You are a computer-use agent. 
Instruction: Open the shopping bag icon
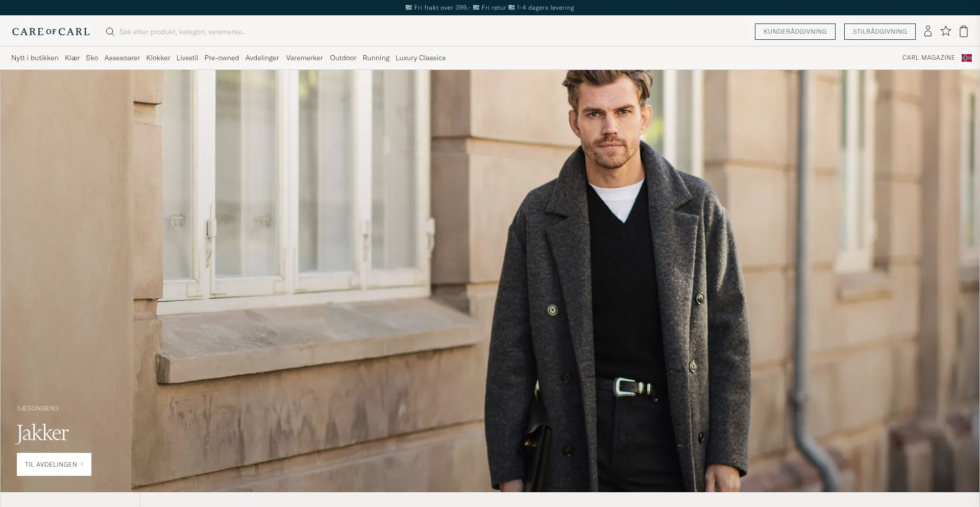tap(963, 31)
